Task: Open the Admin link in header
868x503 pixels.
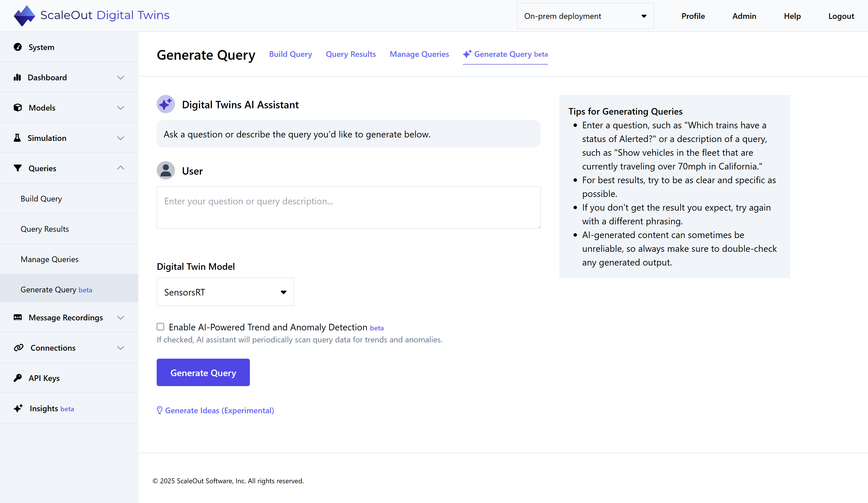Action: (744, 16)
